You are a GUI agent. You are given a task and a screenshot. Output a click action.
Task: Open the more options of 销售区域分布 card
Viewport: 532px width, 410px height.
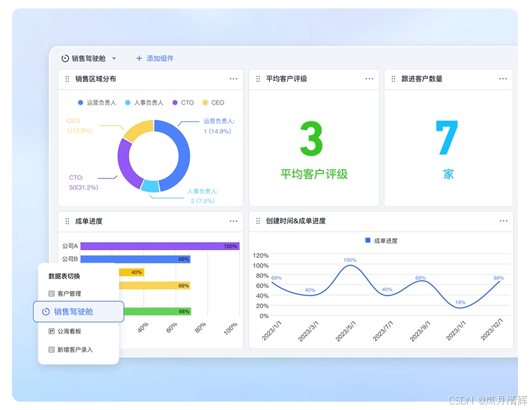[x=233, y=79]
